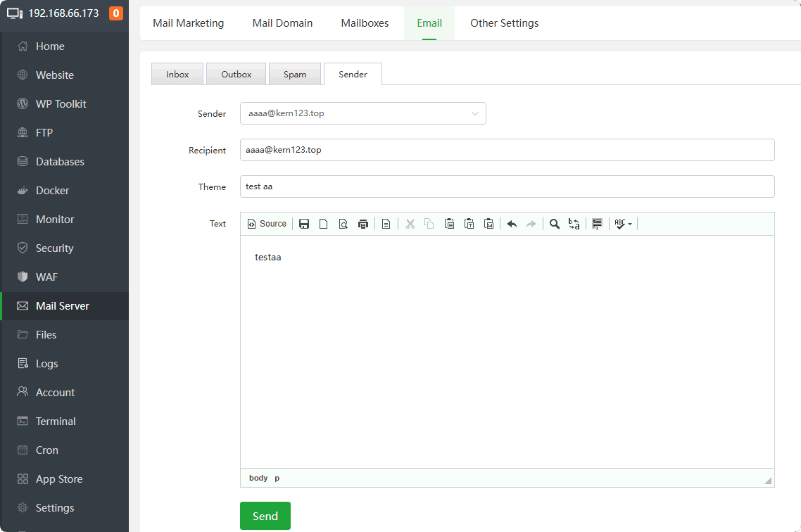Click the Replace icon in toolbar
This screenshot has height=532, width=801.
click(x=574, y=224)
